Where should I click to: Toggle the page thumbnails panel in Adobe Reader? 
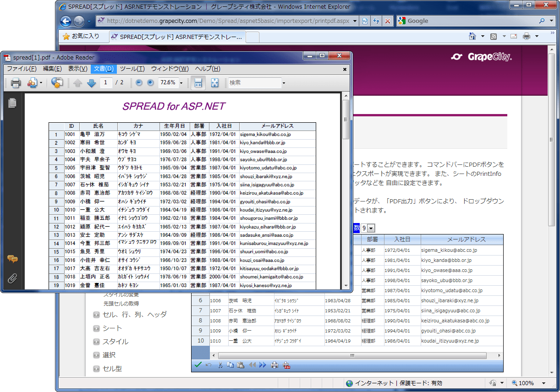pyautogui.click(x=12, y=103)
